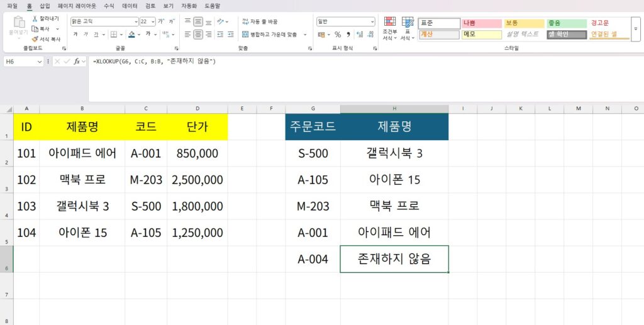644x325 pixels.
Task: Select column H header
Action: tap(394, 109)
